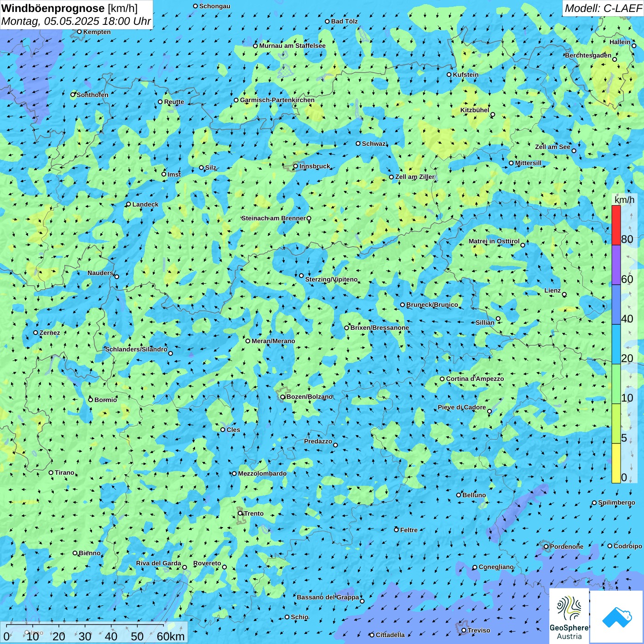Screen dimensions: 644x644
Task: Click the 'Rovereto' label
Action: tap(207, 563)
